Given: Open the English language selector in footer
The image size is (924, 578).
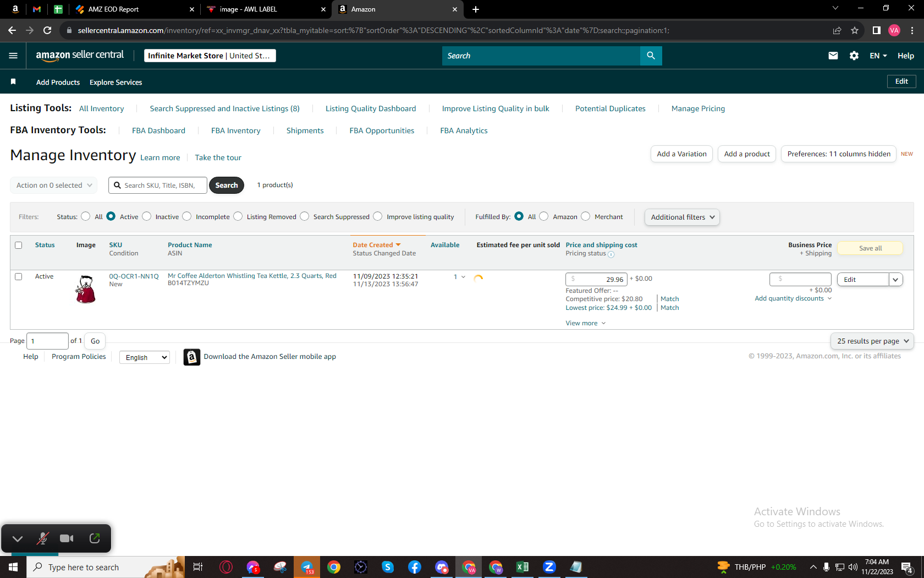Looking at the screenshot, I should (145, 357).
